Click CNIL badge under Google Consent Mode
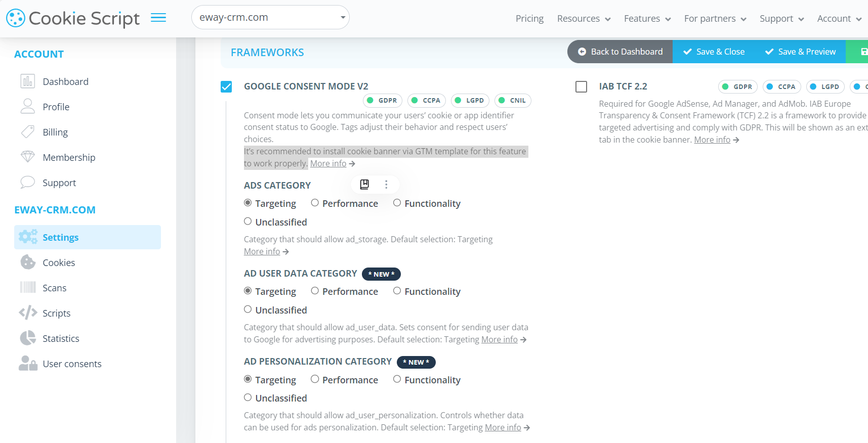 [x=513, y=100]
